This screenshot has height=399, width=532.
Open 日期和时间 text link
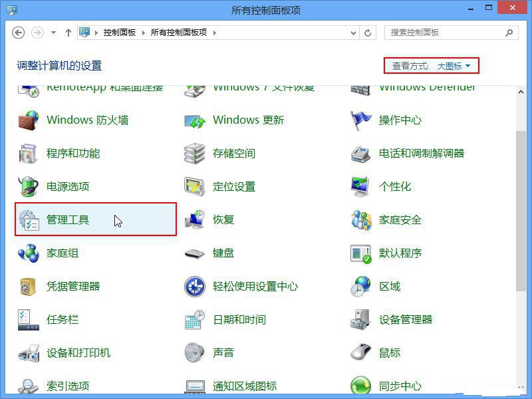239,320
